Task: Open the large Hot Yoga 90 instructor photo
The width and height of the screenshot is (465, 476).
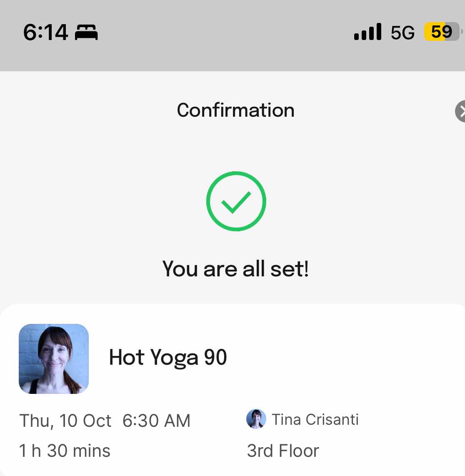Action: click(x=54, y=359)
